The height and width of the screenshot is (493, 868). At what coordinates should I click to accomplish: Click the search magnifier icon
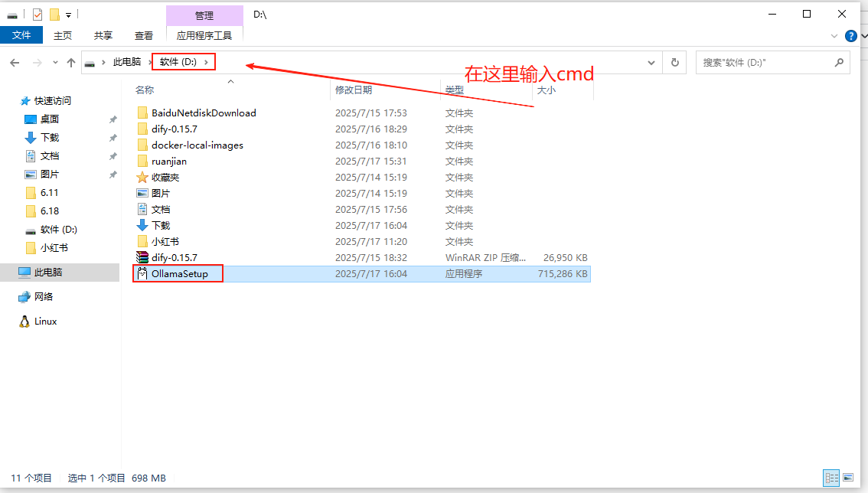pos(839,63)
